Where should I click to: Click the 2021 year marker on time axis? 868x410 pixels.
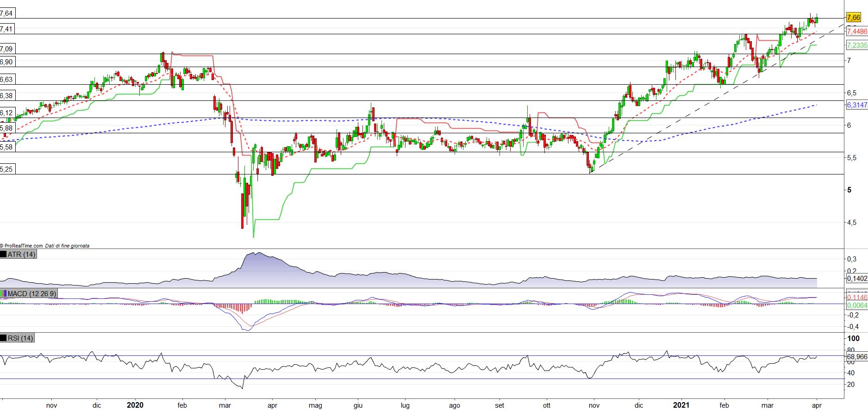pyautogui.click(x=681, y=405)
